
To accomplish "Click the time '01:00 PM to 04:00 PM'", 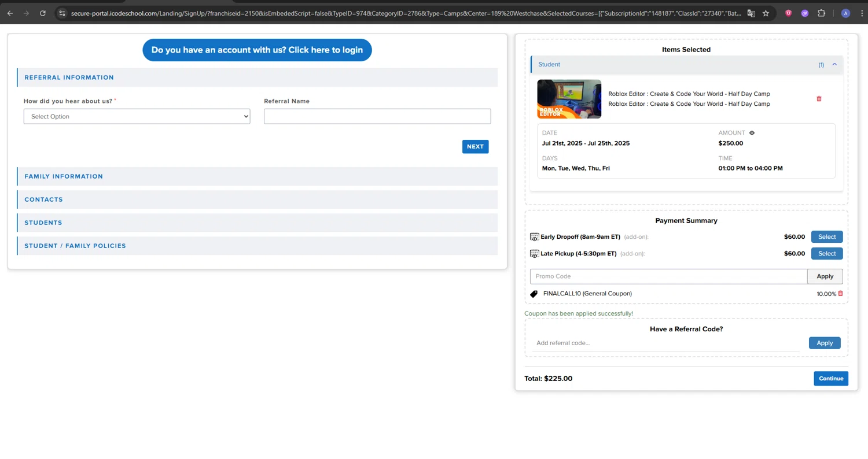I will pos(751,168).
